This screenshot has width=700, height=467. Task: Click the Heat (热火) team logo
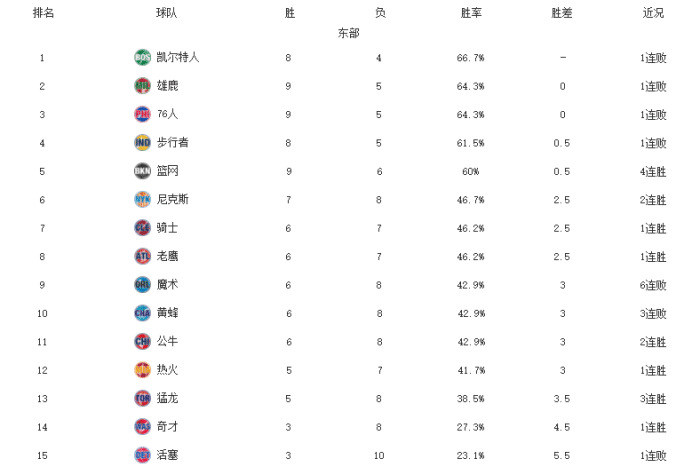pyautogui.click(x=142, y=370)
